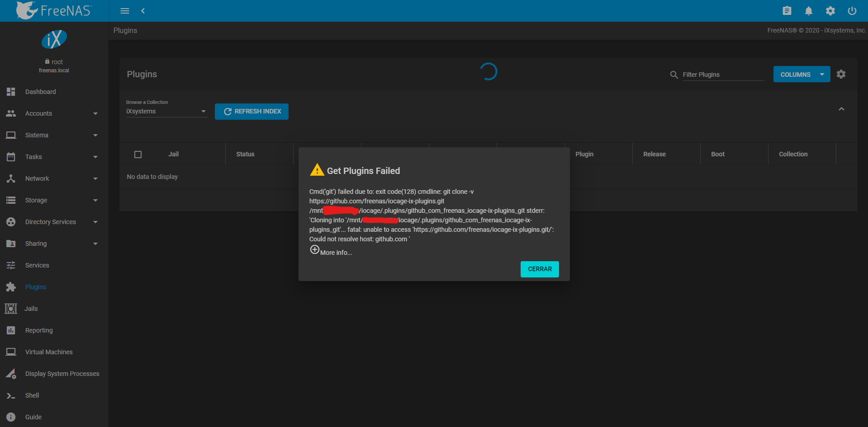Open the Browse a Collection dropdown

pyautogui.click(x=166, y=111)
